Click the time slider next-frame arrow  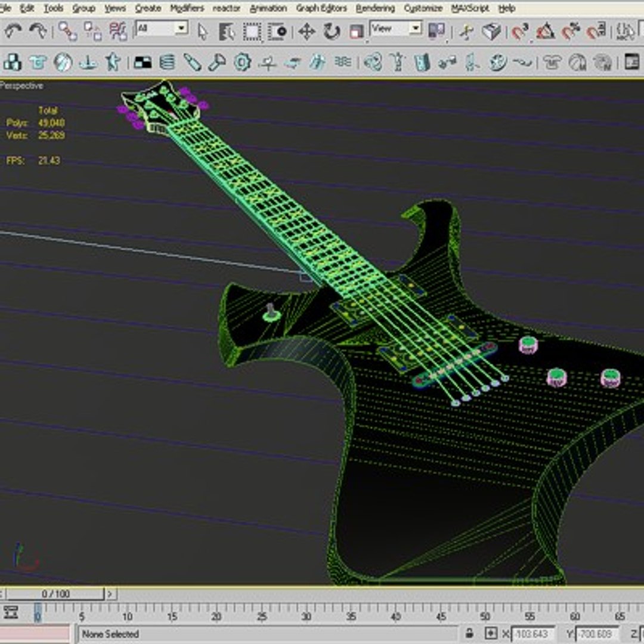pos(110,593)
